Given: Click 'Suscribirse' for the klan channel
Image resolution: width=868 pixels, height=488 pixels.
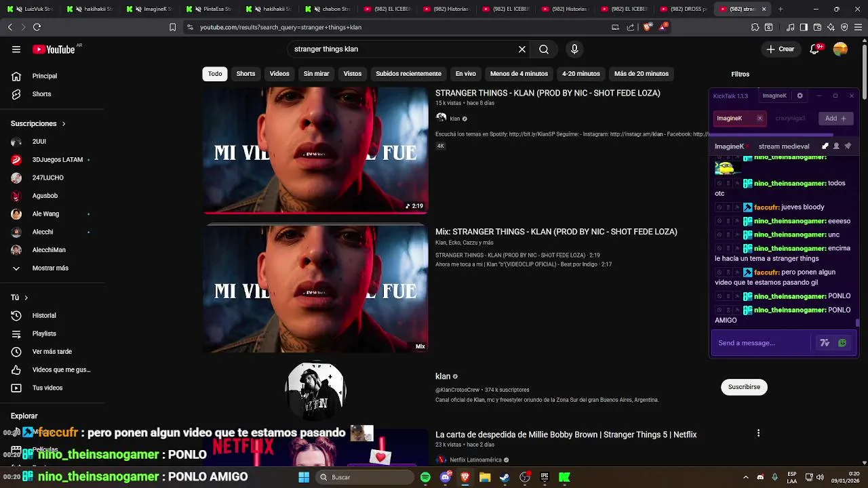Looking at the screenshot, I should (744, 387).
